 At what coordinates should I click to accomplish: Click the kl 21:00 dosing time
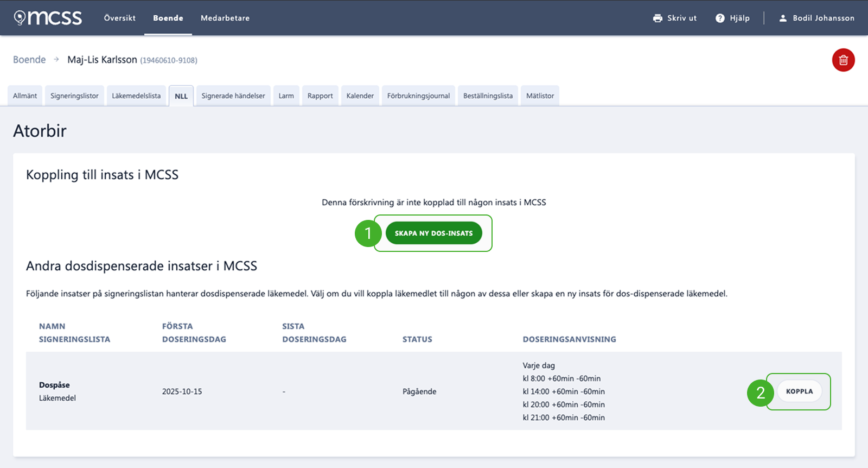[x=564, y=418]
